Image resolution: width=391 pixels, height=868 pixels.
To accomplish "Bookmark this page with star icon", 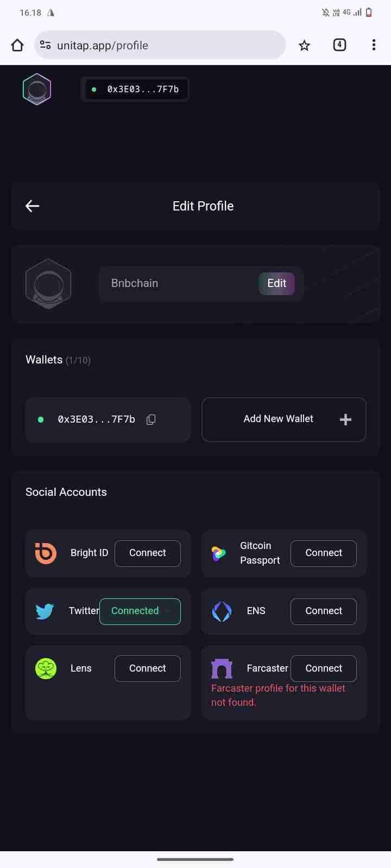I will coord(304,46).
